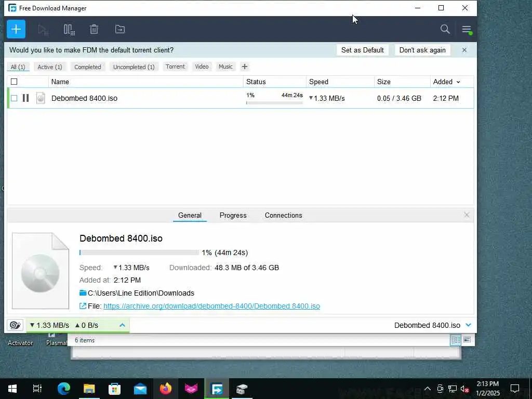The width and height of the screenshot is (532, 399).
Task: Click the Name column header
Action: click(x=146, y=82)
